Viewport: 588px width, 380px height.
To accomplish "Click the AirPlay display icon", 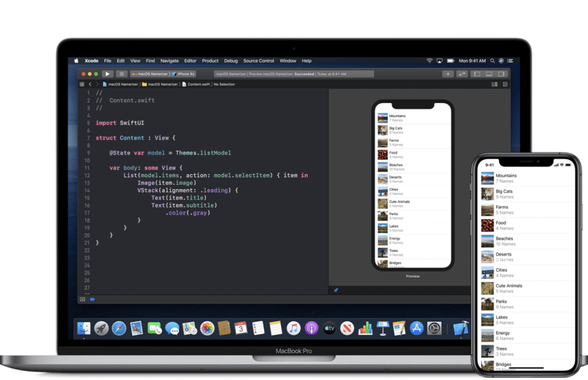I will pyautogui.click(x=439, y=61).
